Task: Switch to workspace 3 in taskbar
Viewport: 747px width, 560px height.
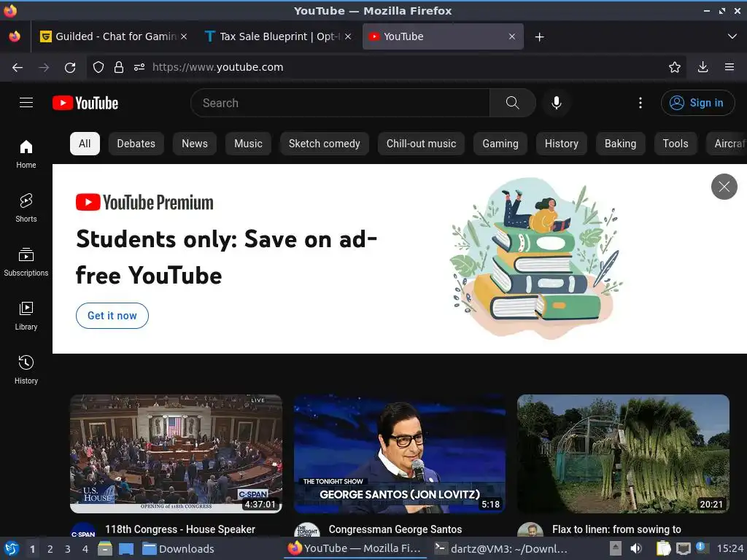Action: click(x=68, y=549)
